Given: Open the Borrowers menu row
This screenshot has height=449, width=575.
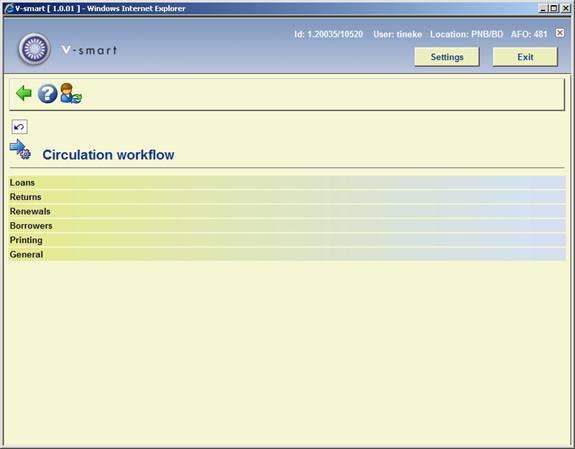Looking at the screenshot, I should 287,226.
